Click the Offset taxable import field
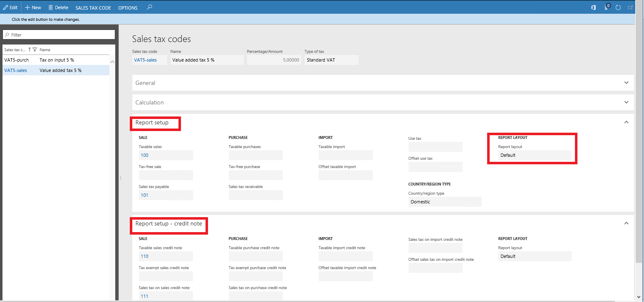 (x=345, y=175)
